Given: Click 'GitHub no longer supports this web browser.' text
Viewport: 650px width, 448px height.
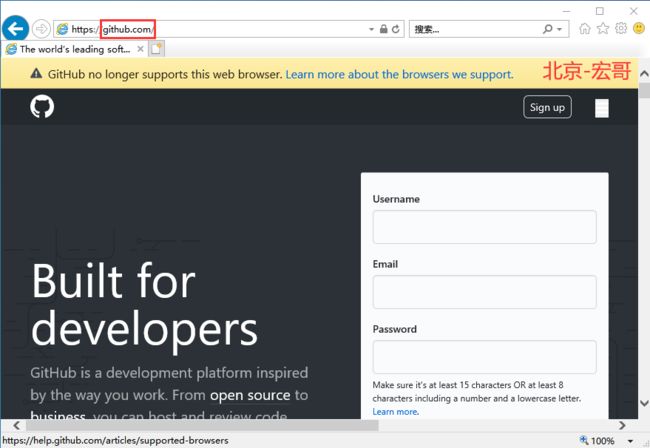Looking at the screenshot, I should point(165,74).
